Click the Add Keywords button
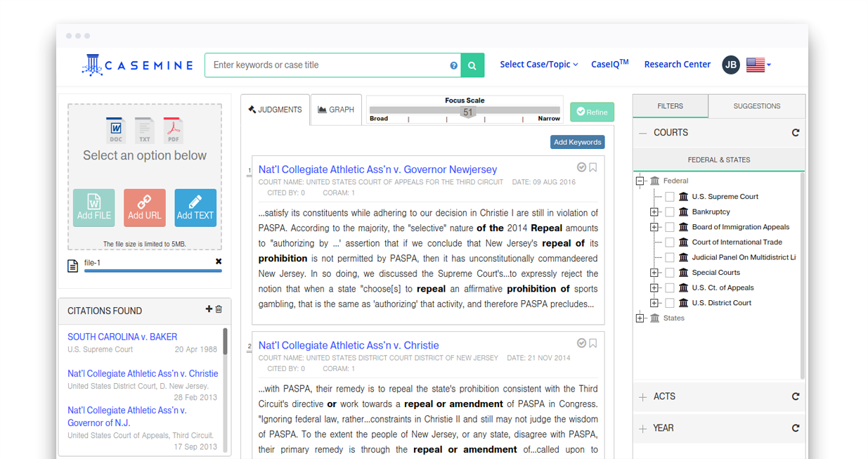 577,142
